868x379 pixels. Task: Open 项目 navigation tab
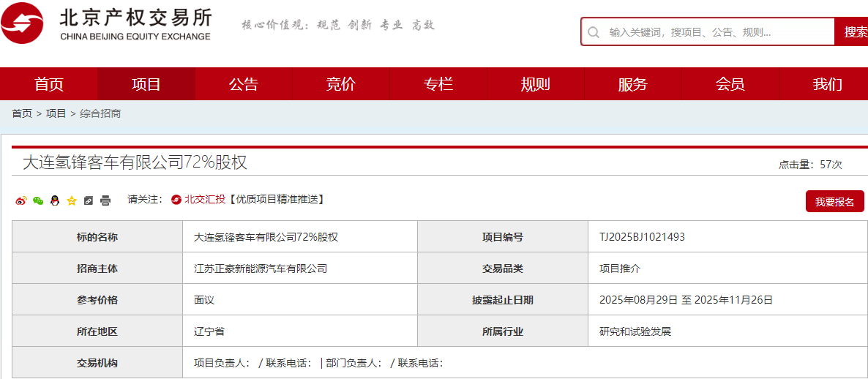146,84
